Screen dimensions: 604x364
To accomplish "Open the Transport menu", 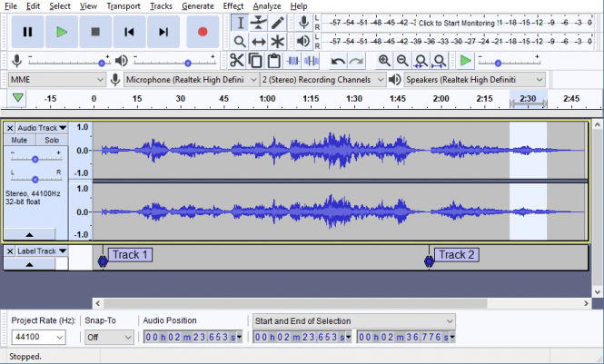I will (x=124, y=6).
